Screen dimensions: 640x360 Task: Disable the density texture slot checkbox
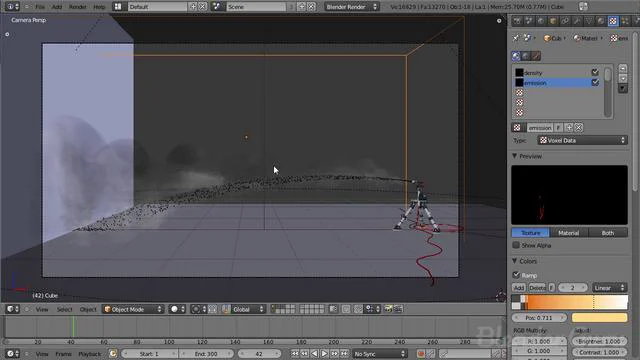tap(595, 72)
